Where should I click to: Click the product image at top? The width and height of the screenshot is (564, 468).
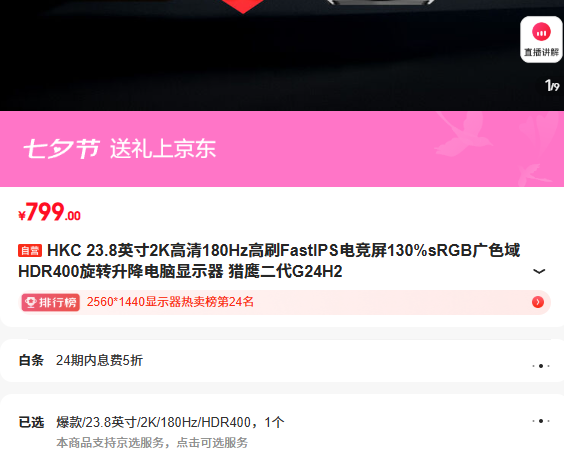(282, 55)
